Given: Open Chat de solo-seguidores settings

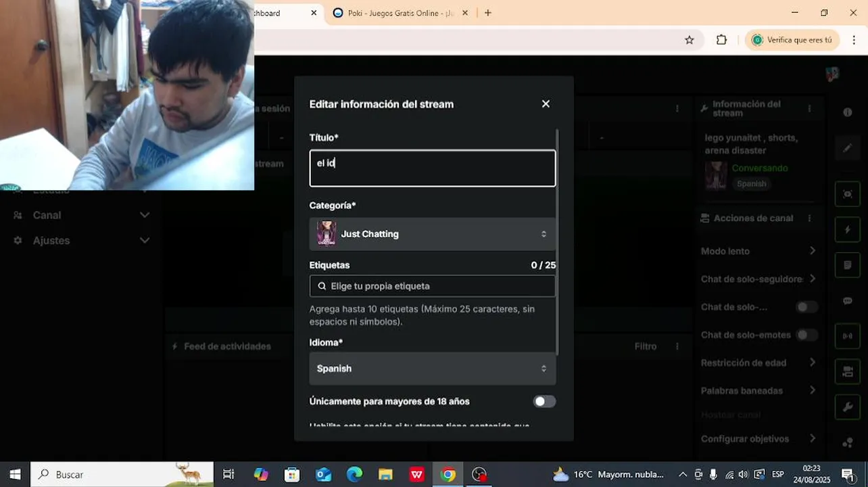Looking at the screenshot, I should (x=758, y=279).
